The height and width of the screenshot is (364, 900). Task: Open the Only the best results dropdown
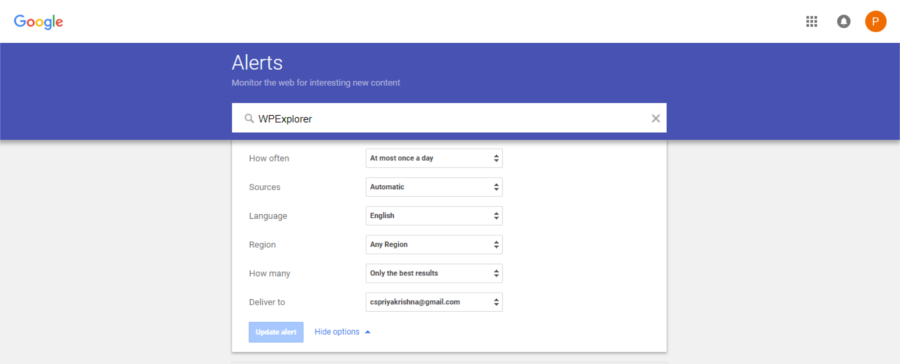coord(434,273)
